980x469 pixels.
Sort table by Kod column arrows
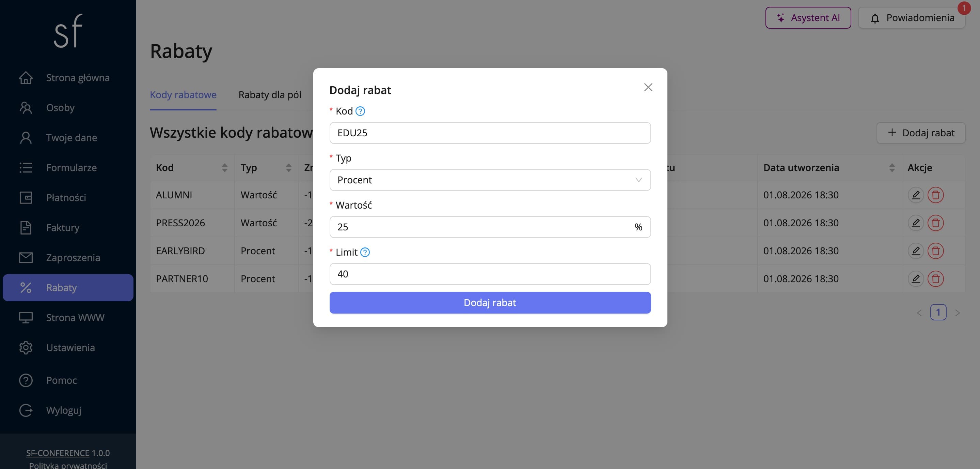pos(224,168)
